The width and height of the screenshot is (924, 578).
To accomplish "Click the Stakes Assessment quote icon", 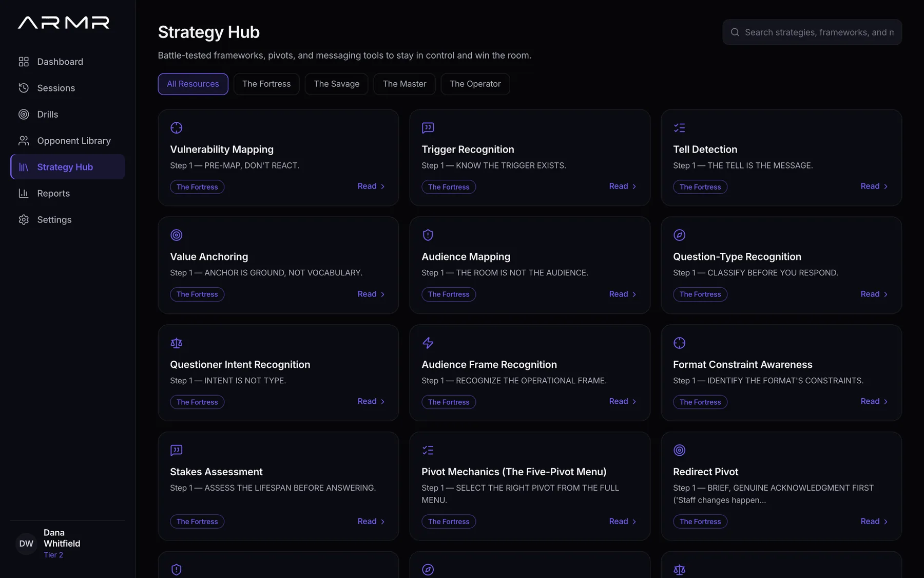I will point(177,451).
